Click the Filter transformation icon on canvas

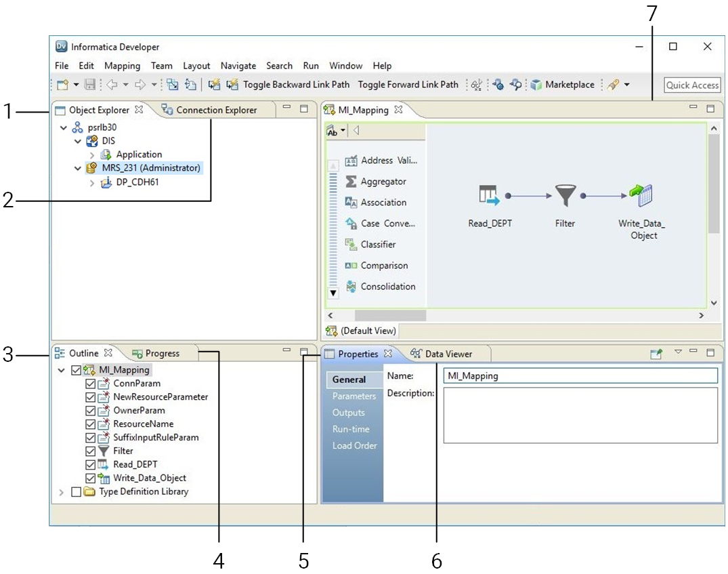[x=564, y=197]
